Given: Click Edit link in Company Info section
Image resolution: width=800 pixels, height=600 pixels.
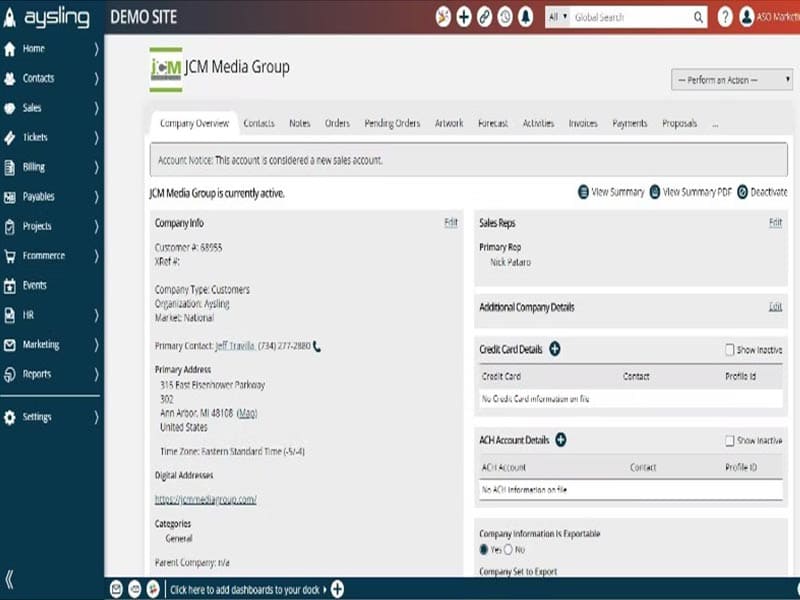Looking at the screenshot, I should tap(450, 223).
